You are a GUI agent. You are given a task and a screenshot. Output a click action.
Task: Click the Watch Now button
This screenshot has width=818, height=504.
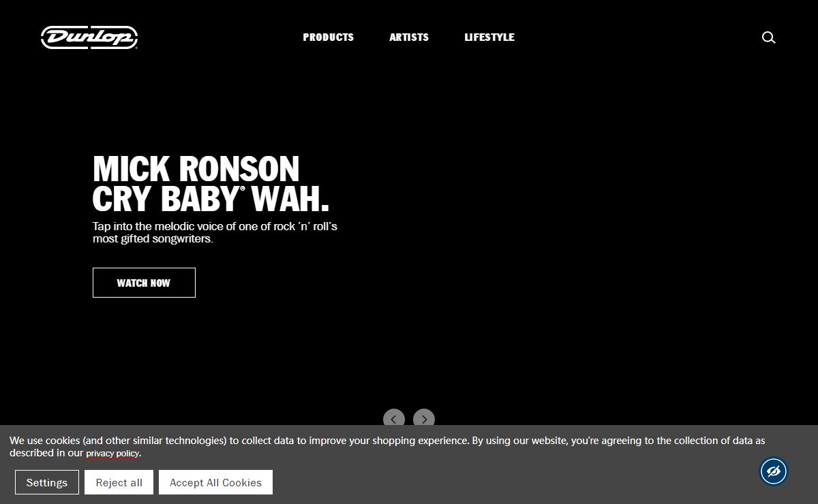[x=144, y=283]
